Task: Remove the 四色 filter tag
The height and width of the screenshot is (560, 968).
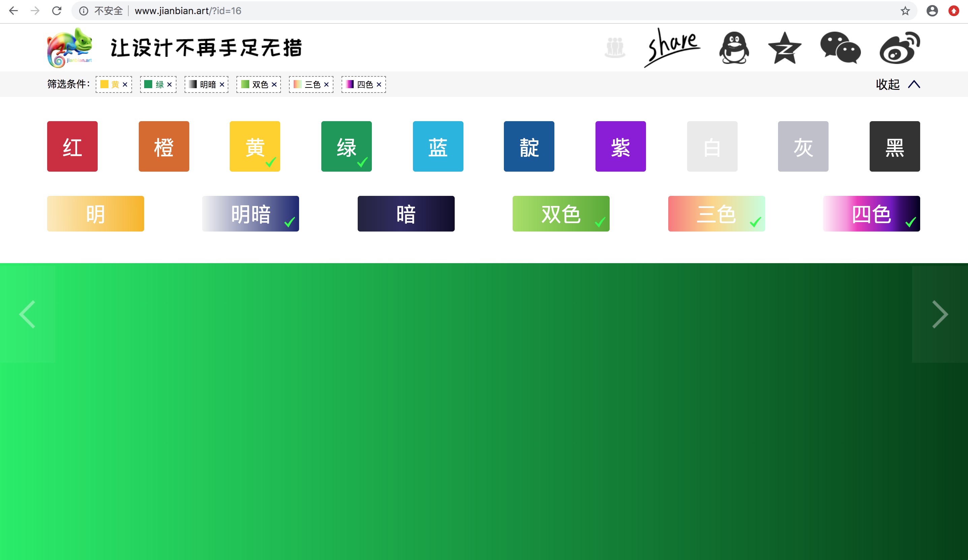Action: [379, 84]
